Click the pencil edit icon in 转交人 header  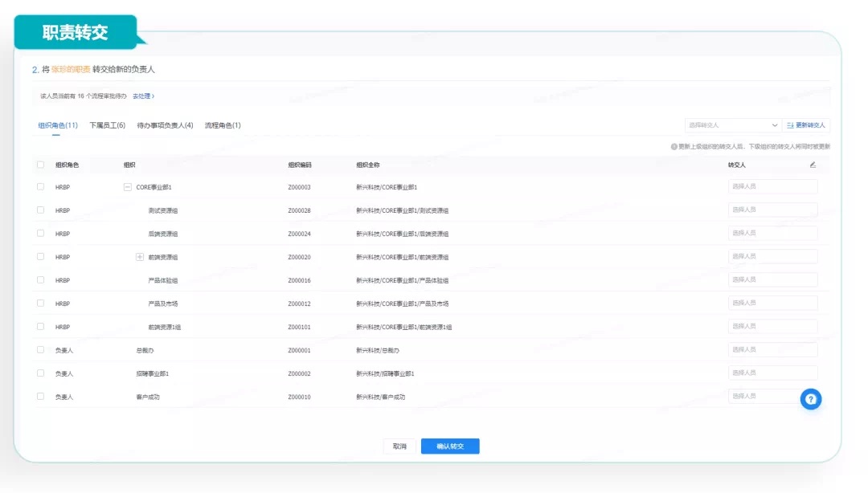pyautogui.click(x=813, y=165)
